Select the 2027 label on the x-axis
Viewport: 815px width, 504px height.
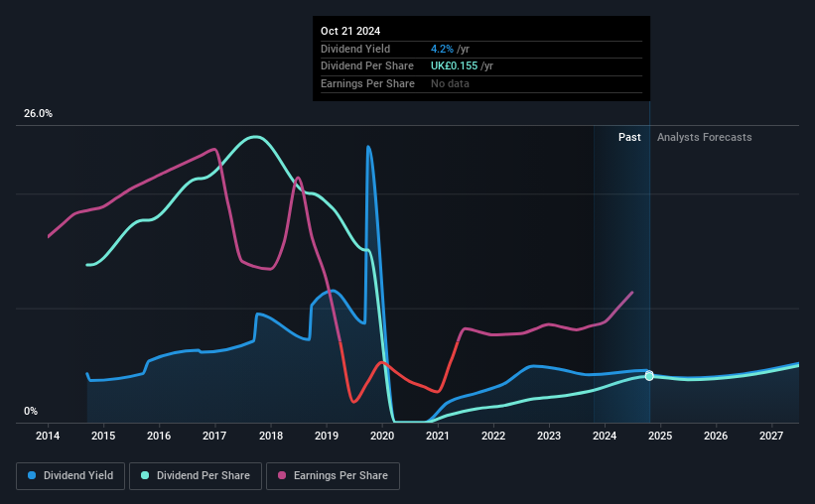(x=771, y=436)
